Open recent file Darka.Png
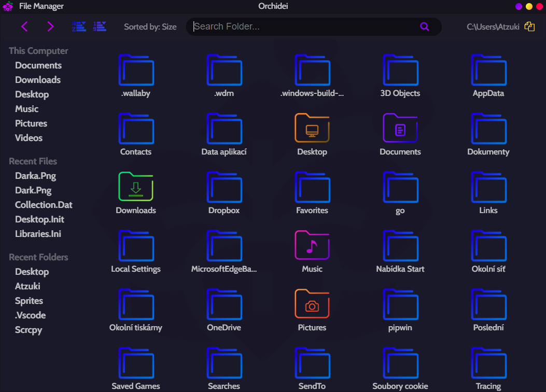Viewport: 546px width, 392px height. pyautogui.click(x=35, y=176)
